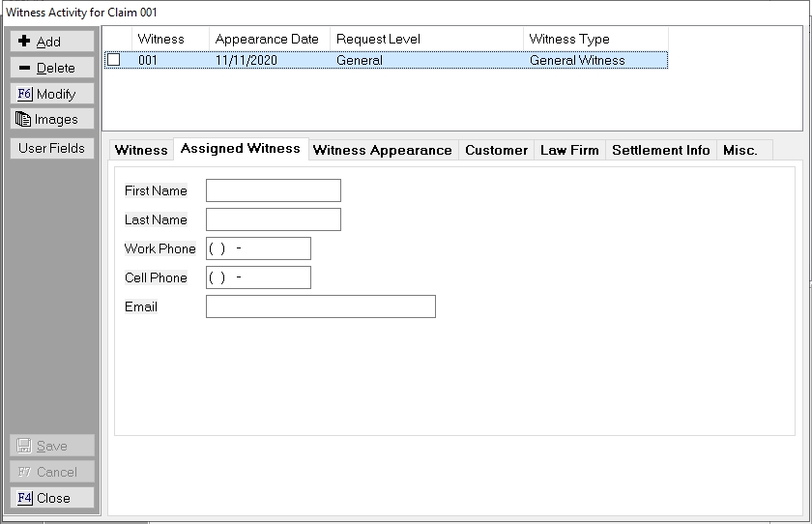This screenshot has width=812, height=524.
Task: Switch to the Witness tab
Action: click(141, 150)
